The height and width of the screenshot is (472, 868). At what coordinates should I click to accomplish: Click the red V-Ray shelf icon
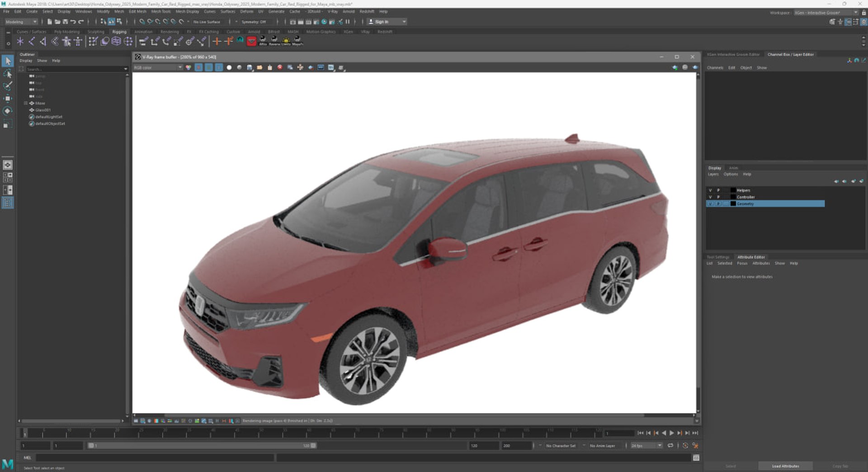point(251,42)
